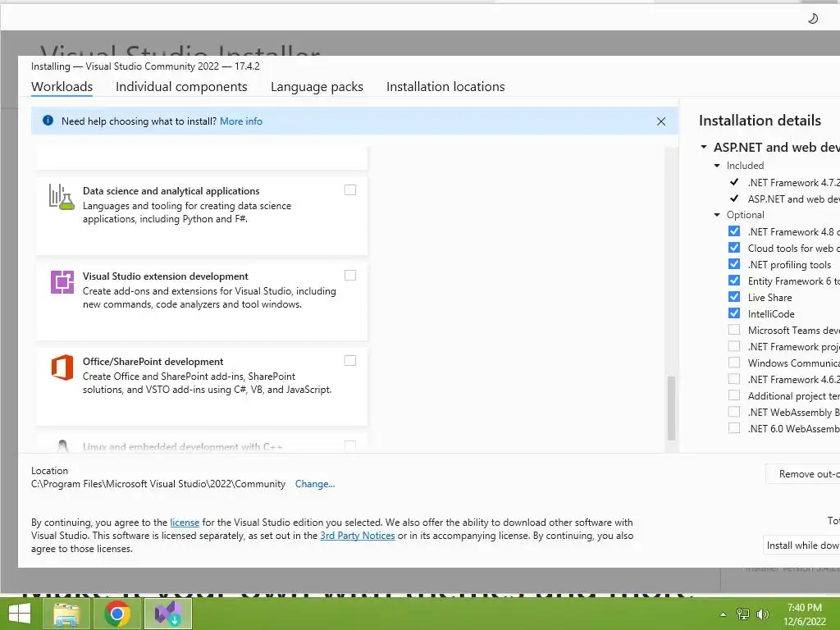The height and width of the screenshot is (630, 840).
Task: Check .NET Framework 4.6.2 option
Action: coord(734,379)
